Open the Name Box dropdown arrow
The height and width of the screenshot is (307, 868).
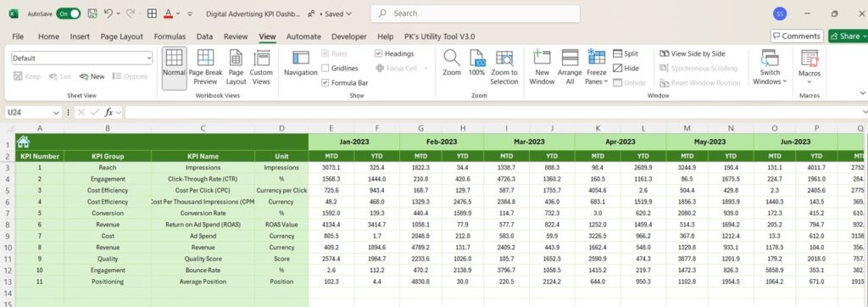pyautogui.click(x=56, y=113)
